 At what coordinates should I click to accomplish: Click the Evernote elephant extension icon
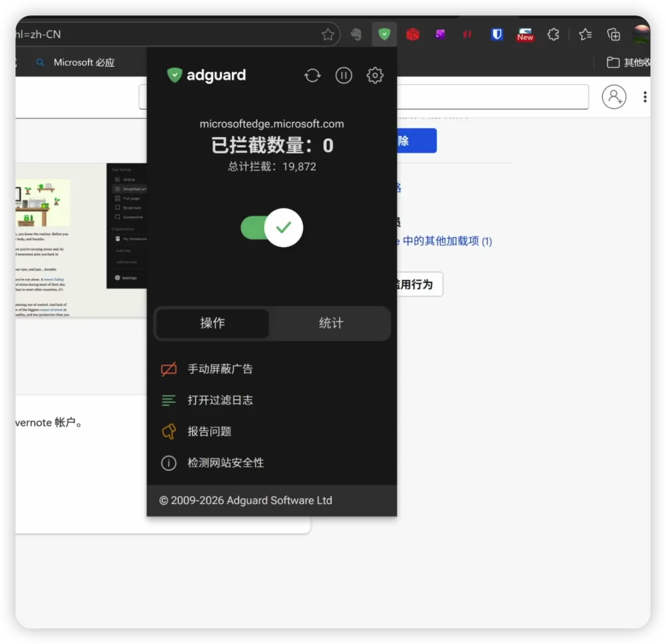tap(356, 34)
